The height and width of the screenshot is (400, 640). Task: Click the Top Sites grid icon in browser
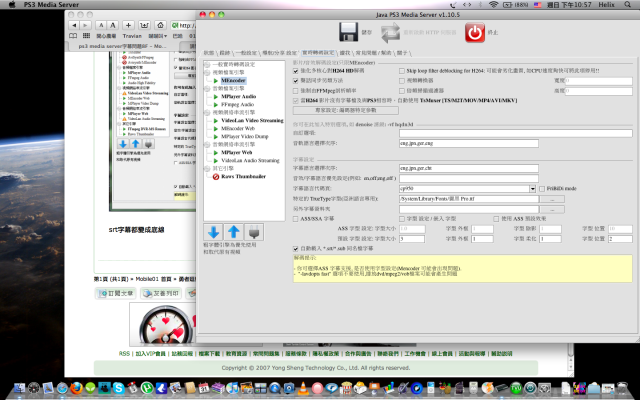click(86, 36)
